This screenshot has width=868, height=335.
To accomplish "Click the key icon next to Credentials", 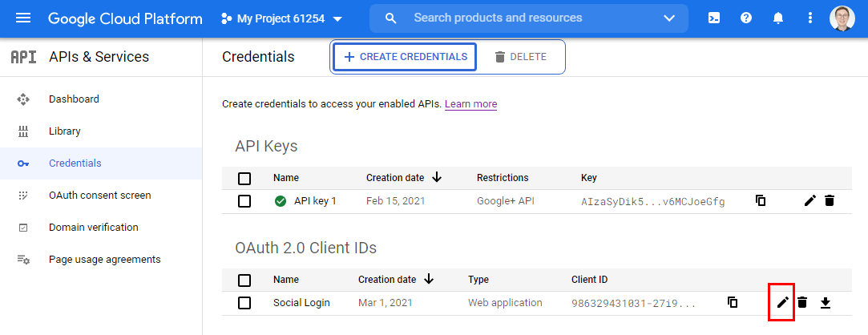I will coord(23,163).
